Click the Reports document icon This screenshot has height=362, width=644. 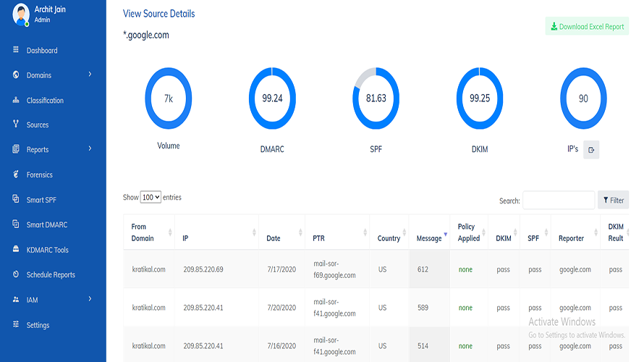(16, 148)
